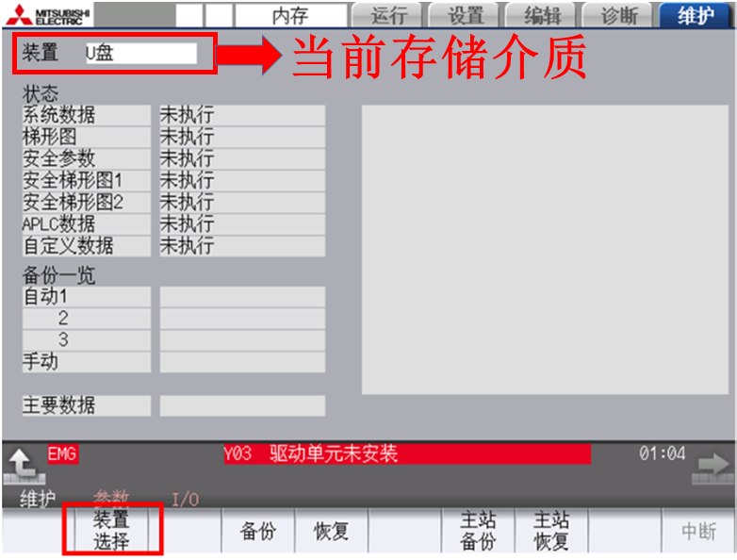
Task: Select the 参数 submenu item
Action: pyautogui.click(x=110, y=499)
